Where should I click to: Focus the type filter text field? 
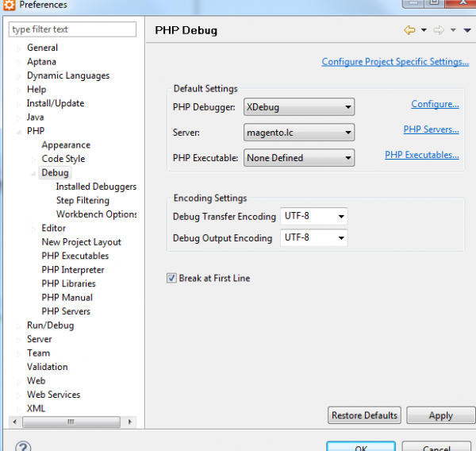72,29
